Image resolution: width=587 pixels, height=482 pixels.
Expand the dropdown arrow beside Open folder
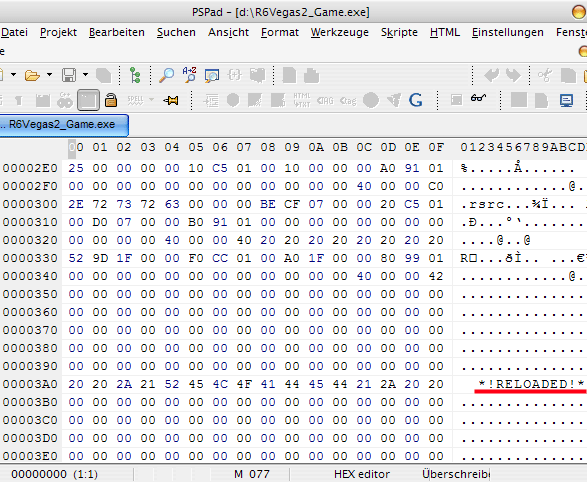tap(49, 74)
